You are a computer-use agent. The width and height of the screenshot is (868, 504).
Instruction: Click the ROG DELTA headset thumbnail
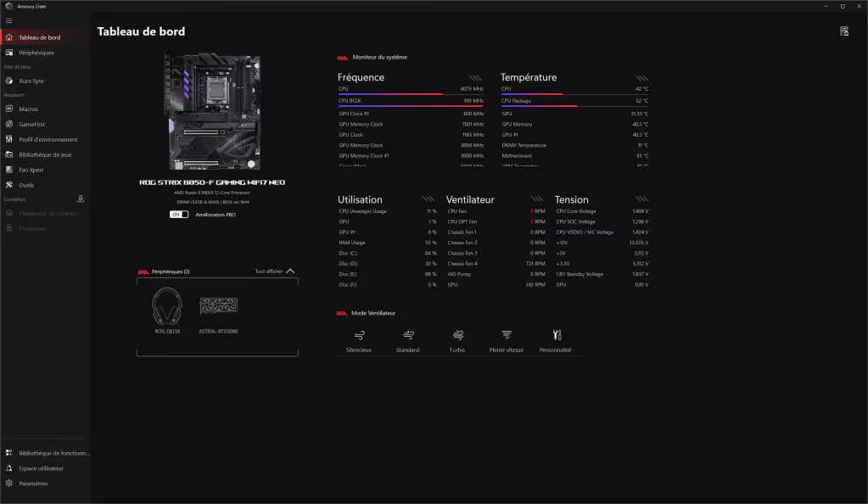pyautogui.click(x=166, y=307)
